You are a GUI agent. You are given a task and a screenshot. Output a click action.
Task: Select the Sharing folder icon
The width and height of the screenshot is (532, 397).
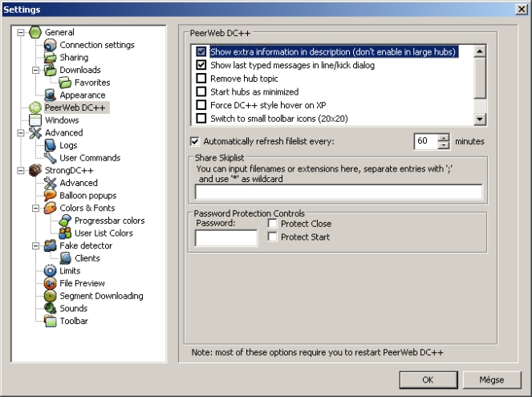coord(50,58)
